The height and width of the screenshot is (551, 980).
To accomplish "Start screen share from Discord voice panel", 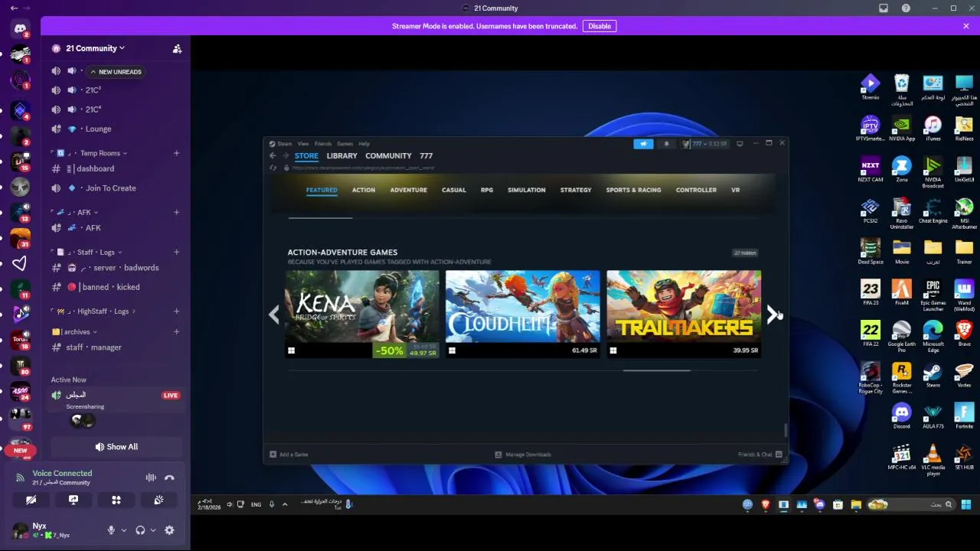I will coord(73,500).
